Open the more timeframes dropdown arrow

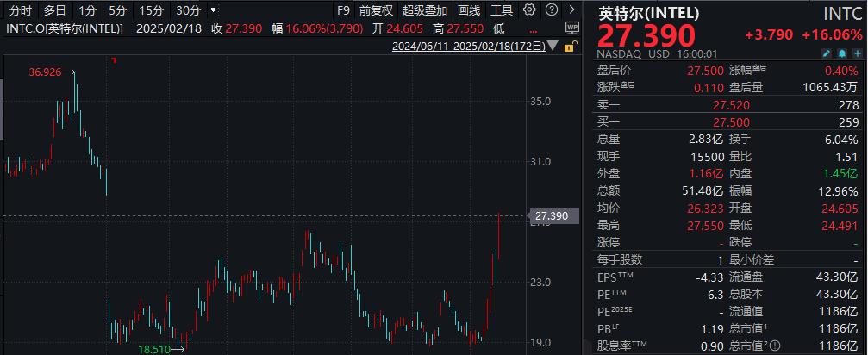tap(215, 10)
